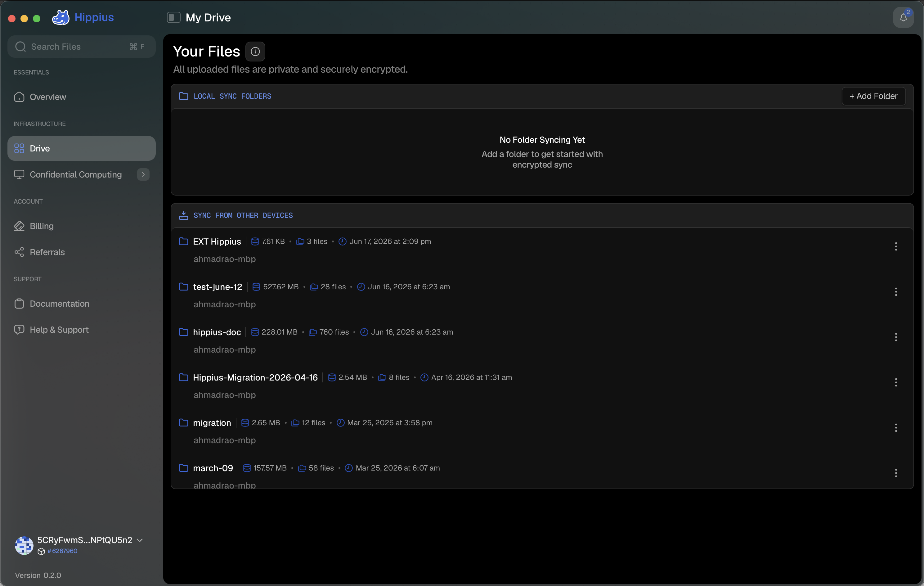This screenshot has height=586, width=924.
Task: Click the 760 files text
Action: [334, 332]
